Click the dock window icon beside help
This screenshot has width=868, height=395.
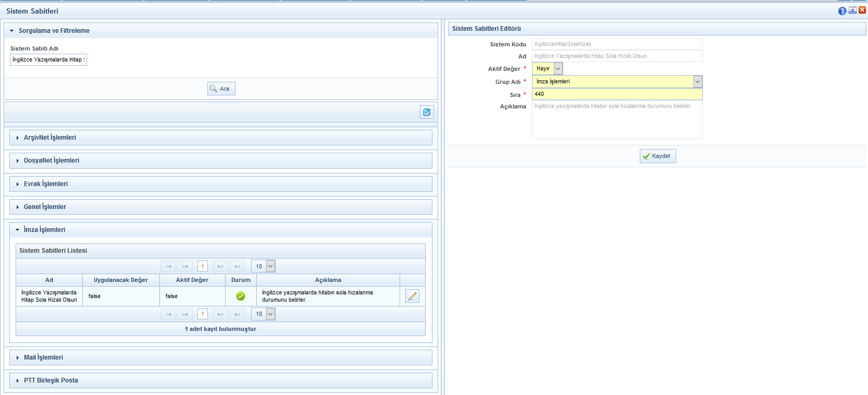[852, 10]
